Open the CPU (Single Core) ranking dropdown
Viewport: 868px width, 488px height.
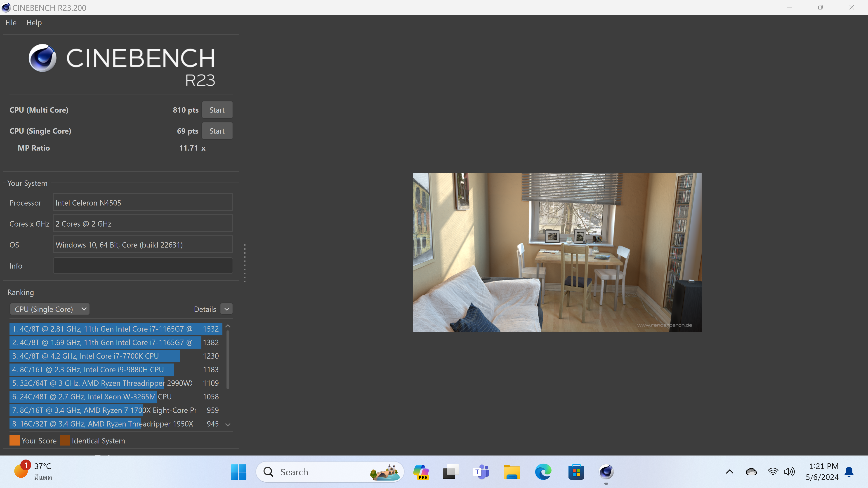(50, 309)
